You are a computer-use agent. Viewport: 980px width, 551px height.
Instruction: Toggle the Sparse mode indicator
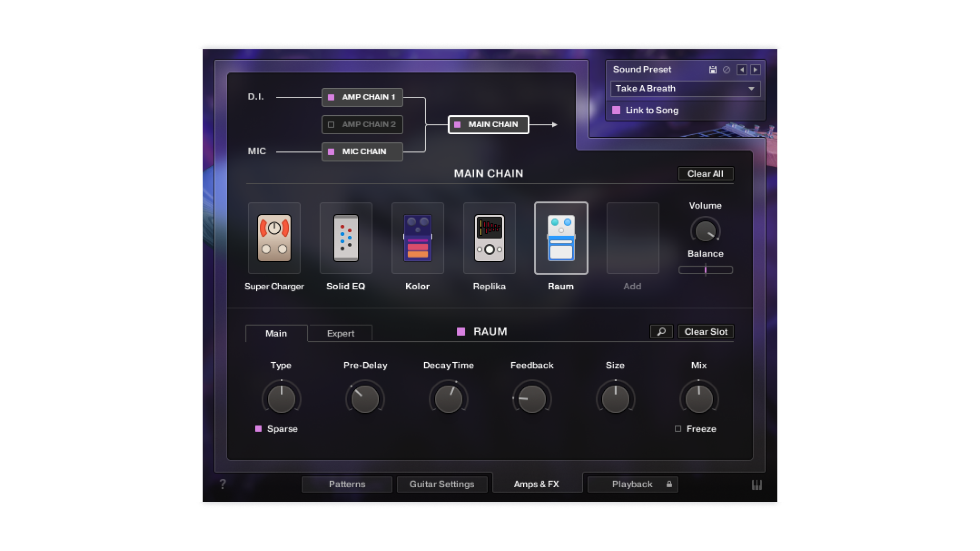tap(259, 429)
